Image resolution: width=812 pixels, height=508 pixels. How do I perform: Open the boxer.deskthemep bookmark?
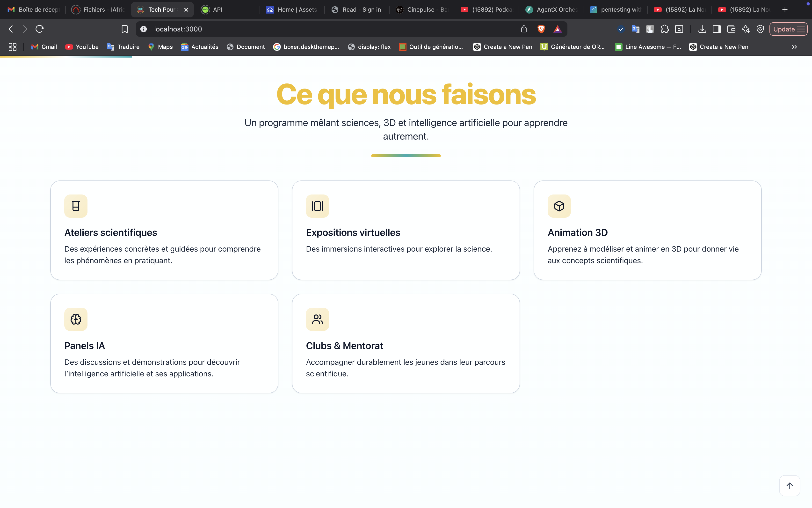pos(306,47)
